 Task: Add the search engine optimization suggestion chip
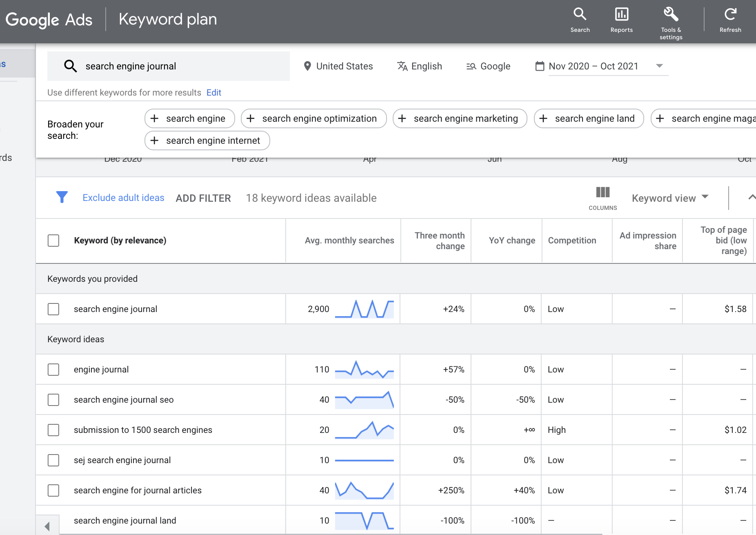pyautogui.click(x=313, y=118)
